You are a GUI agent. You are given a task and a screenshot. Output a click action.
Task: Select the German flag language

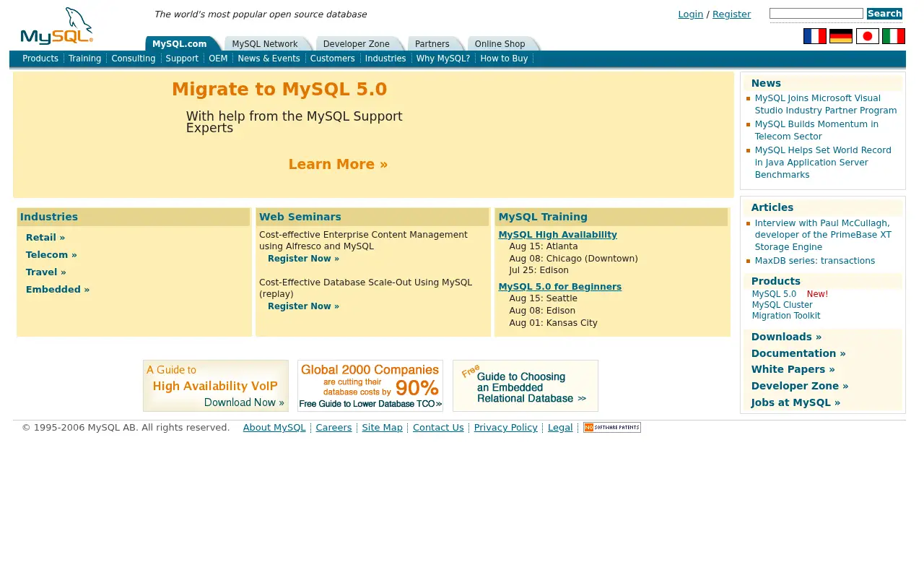pos(841,36)
